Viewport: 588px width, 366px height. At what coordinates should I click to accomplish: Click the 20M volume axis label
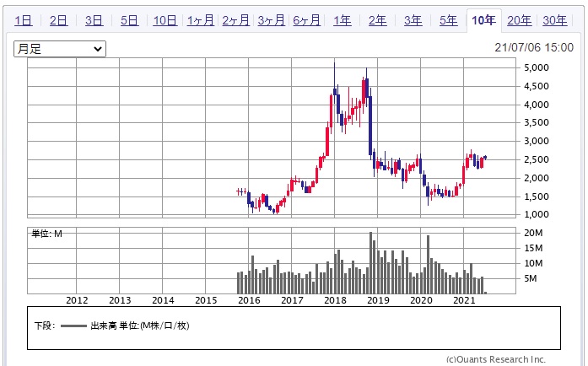[533, 233]
